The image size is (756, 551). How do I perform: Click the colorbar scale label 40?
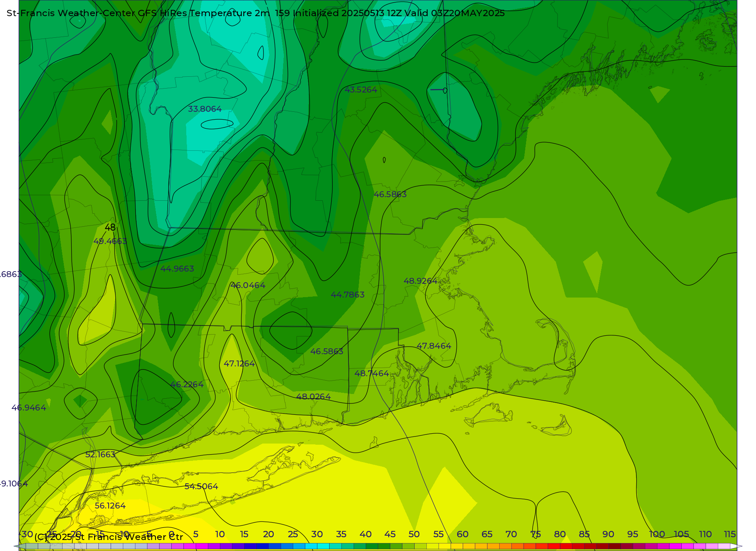366,534
